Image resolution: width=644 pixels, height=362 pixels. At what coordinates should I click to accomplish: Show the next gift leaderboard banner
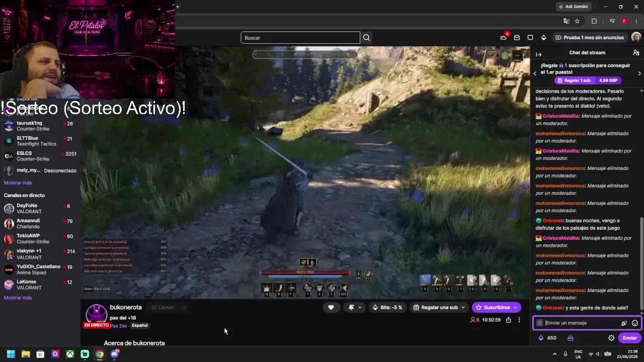pyautogui.click(x=639, y=73)
